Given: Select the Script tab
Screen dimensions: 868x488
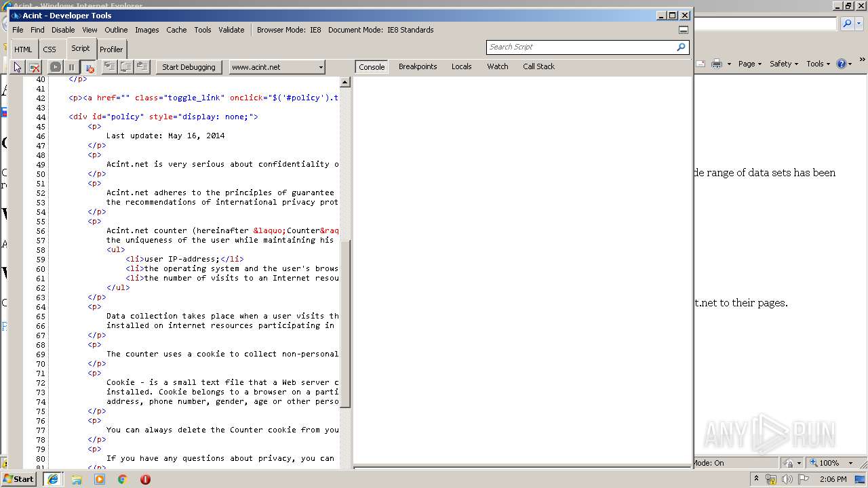Looking at the screenshot, I should pos(81,48).
